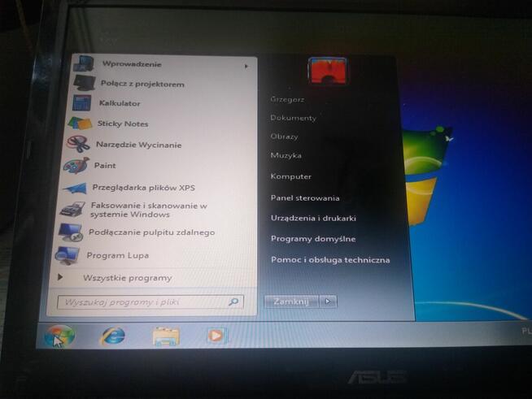Click Podłączanie pulpitu zdalnego label
The height and width of the screenshot is (399, 532).
151,232
